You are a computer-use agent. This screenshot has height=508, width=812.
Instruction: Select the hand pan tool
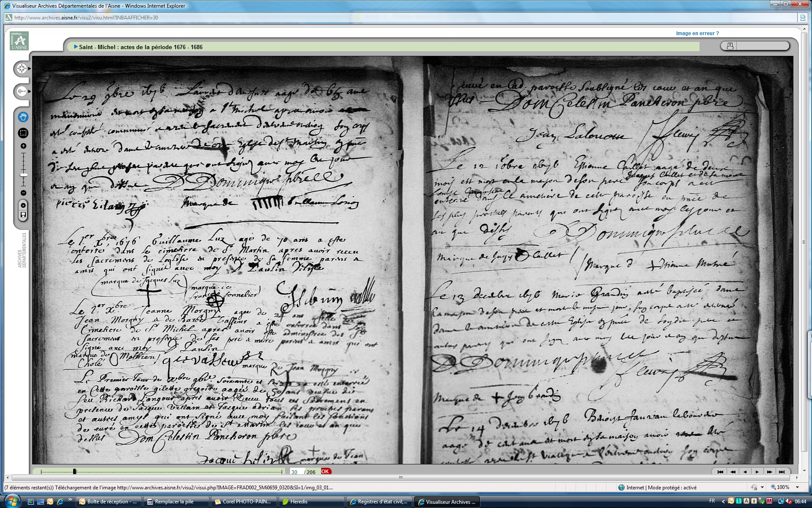pyautogui.click(x=23, y=117)
